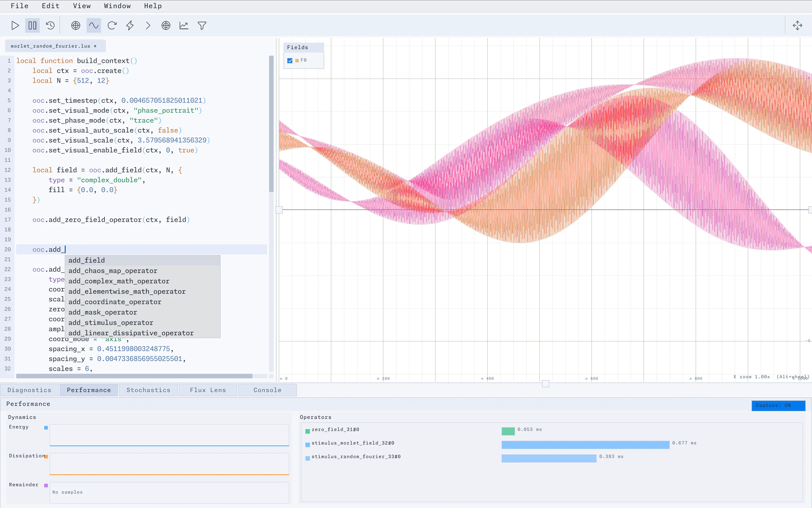Click the line chart trend icon
812x508 pixels.
coord(184,25)
